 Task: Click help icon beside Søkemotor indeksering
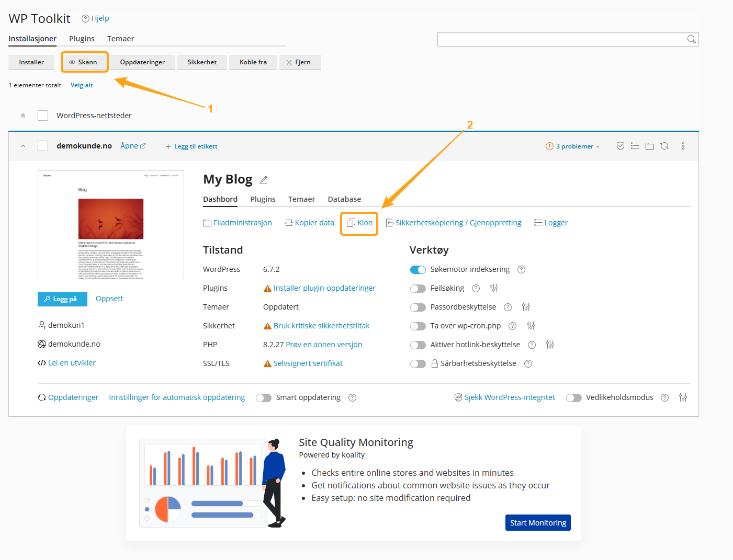click(521, 269)
